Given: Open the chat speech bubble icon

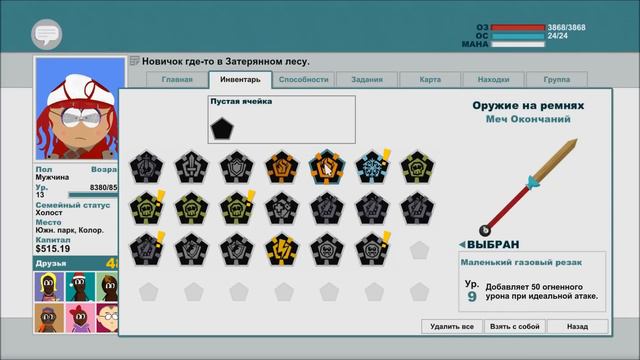Looking at the screenshot, I should tap(47, 34).
